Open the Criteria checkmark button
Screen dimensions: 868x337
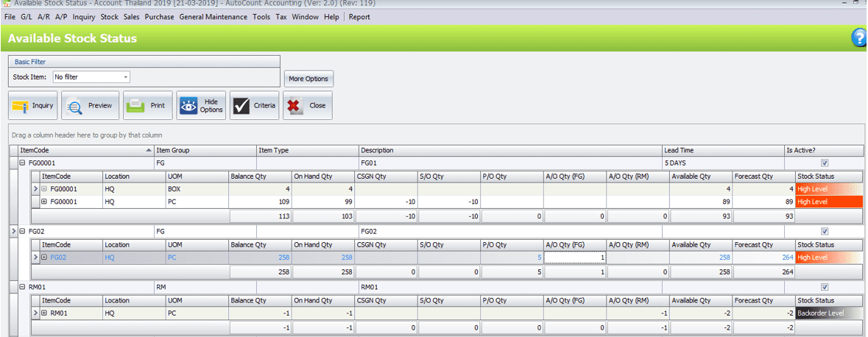click(x=255, y=105)
